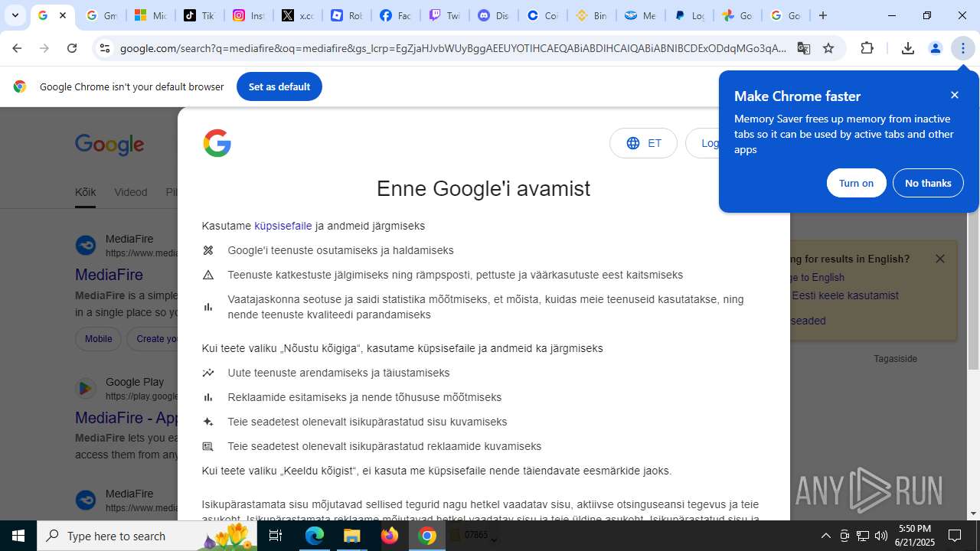
Task: Bookmark this page with the star icon
Action: click(x=828, y=48)
